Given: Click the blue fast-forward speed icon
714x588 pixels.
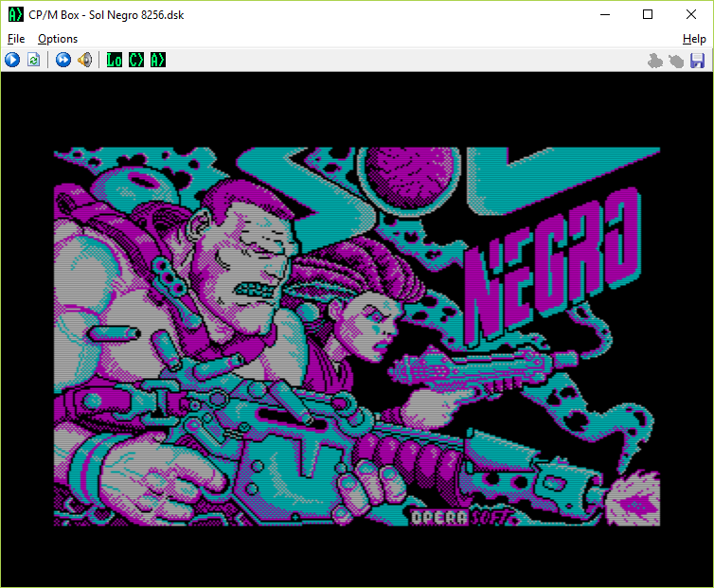Looking at the screenshot, I should point(63,60).
